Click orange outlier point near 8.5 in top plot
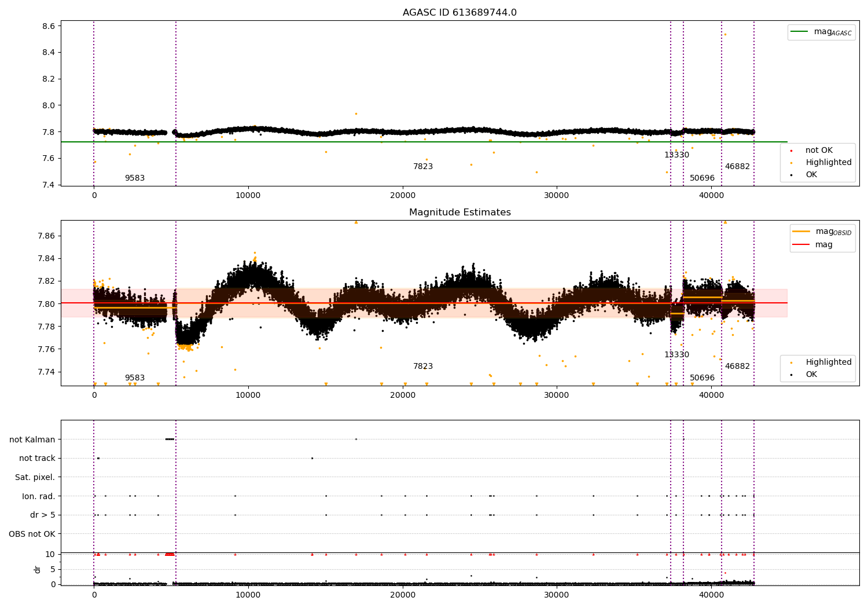The image size is (868, 608). click(x=725, y=34)
